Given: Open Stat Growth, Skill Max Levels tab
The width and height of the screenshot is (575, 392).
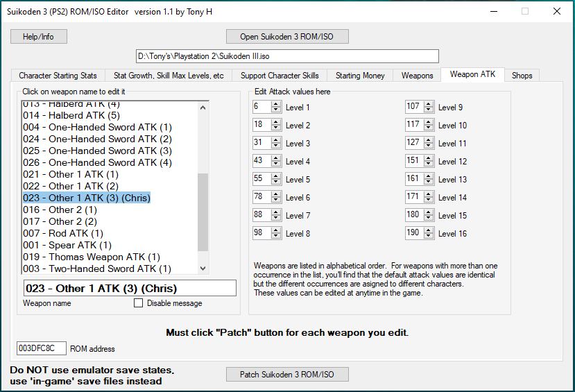Looking at the screenshot, I should pos(169,76).
